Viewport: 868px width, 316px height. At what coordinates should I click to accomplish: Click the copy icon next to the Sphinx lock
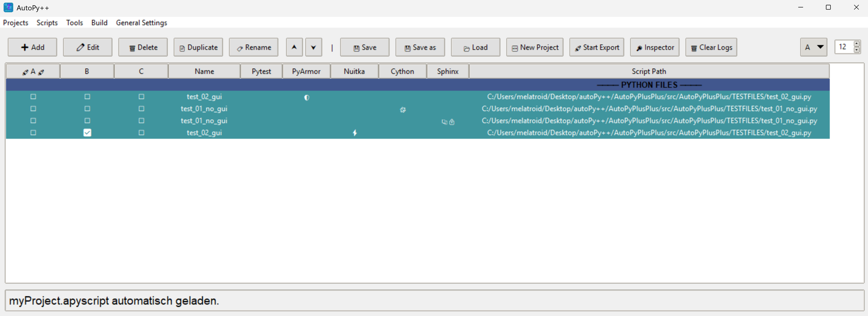pos(444,122)
